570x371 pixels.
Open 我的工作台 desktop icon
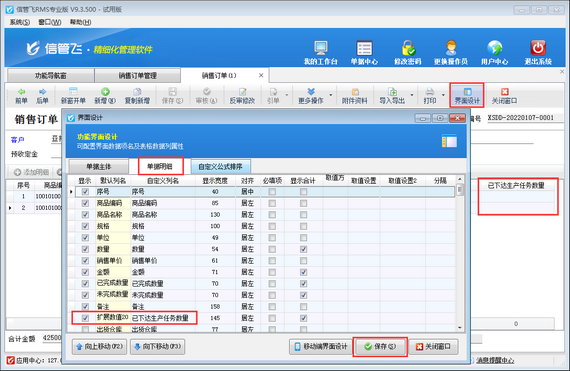pyautogui.click(x=321, y=53)
